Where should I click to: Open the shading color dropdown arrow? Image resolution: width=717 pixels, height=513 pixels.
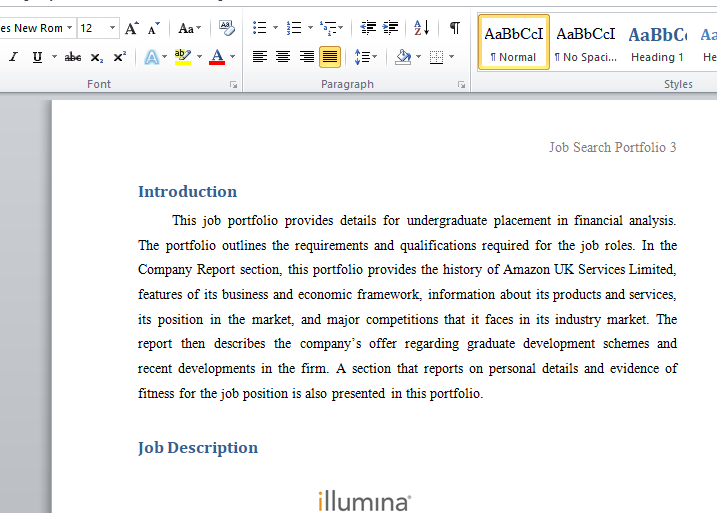tap(418, 57)
